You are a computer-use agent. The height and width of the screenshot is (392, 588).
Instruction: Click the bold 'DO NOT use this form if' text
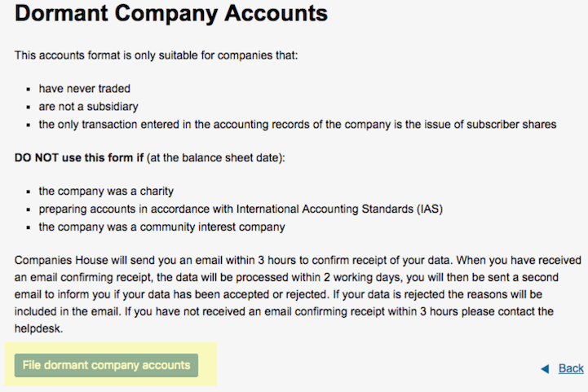(x=79, y=158)
